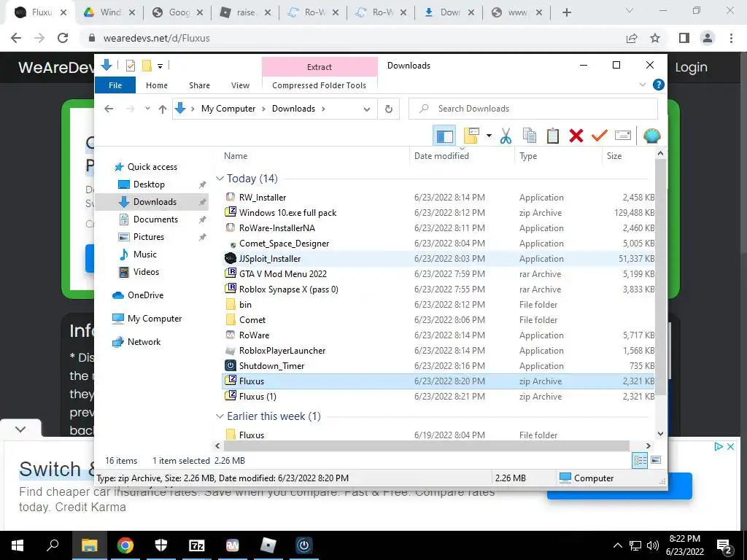
Task: Reload the WeAreDevs page in Chrome
Action: [x=63, y=38]
